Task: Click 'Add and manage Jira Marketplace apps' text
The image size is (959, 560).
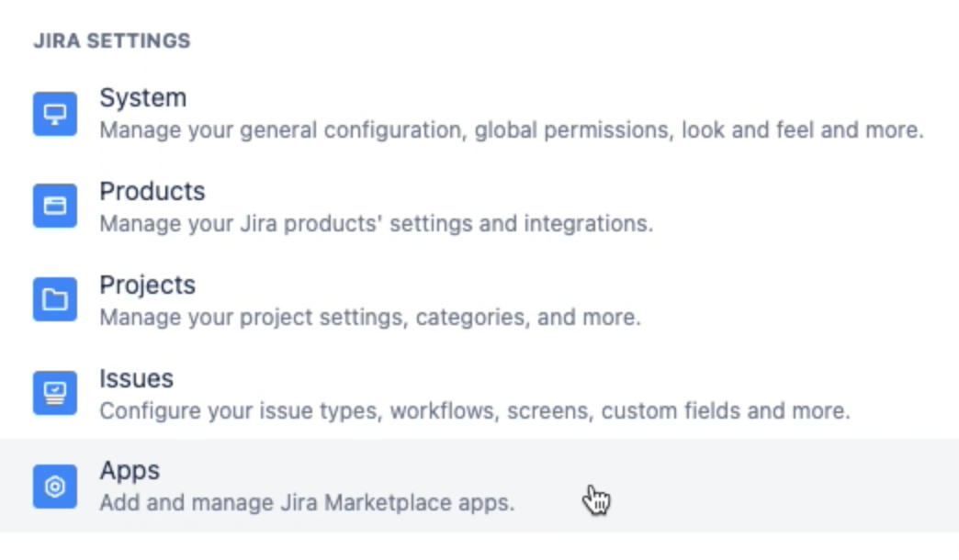Action: [307, 502]
